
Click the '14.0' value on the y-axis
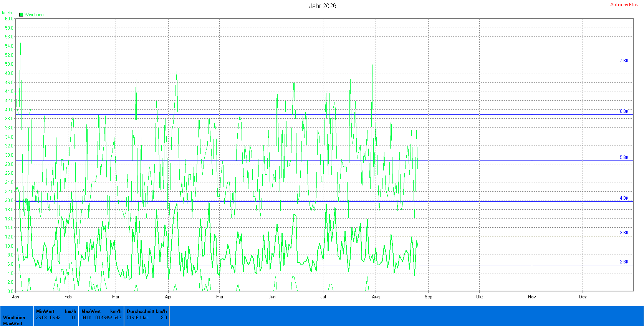(9, 228)
